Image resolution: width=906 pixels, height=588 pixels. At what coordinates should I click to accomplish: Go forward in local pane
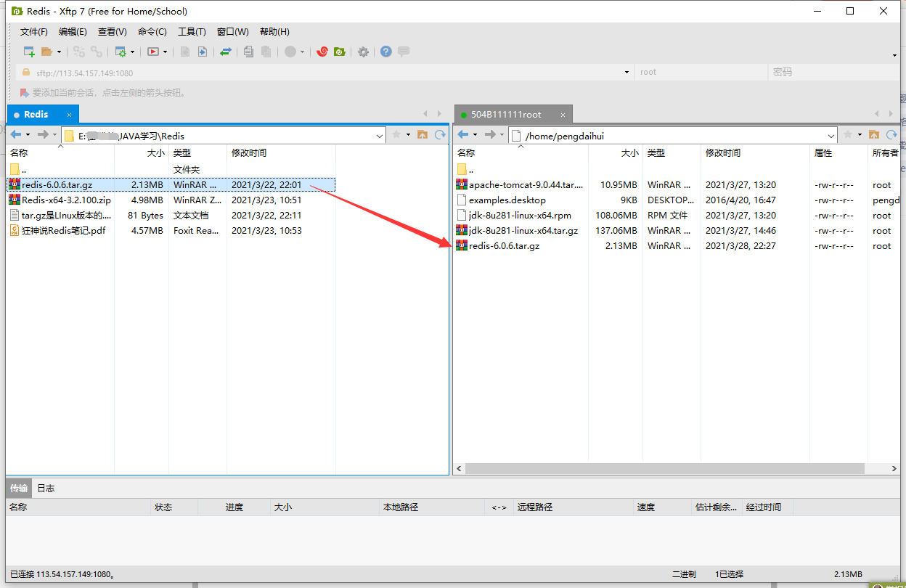pos(43,135)
